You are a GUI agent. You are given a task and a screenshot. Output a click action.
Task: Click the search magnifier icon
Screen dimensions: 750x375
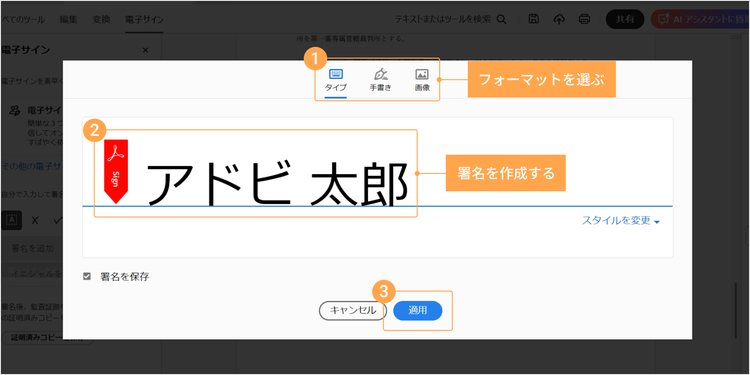pyautogui.click(x=501, y=19)
